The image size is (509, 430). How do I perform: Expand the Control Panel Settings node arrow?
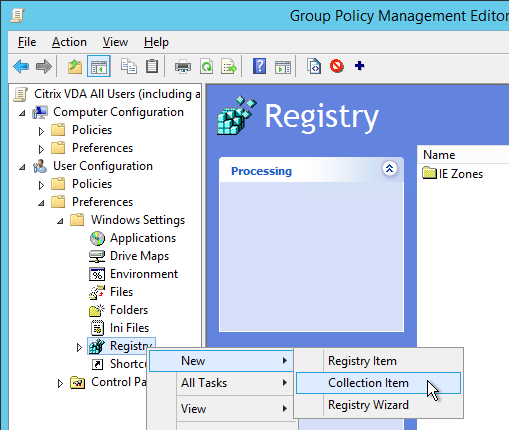(60, 384)
